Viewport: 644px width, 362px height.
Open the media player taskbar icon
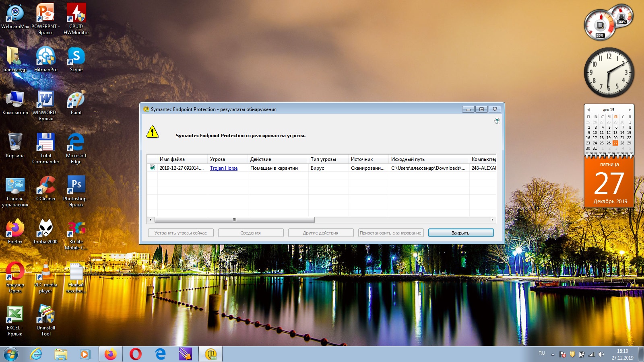click(x=85, y=354)
